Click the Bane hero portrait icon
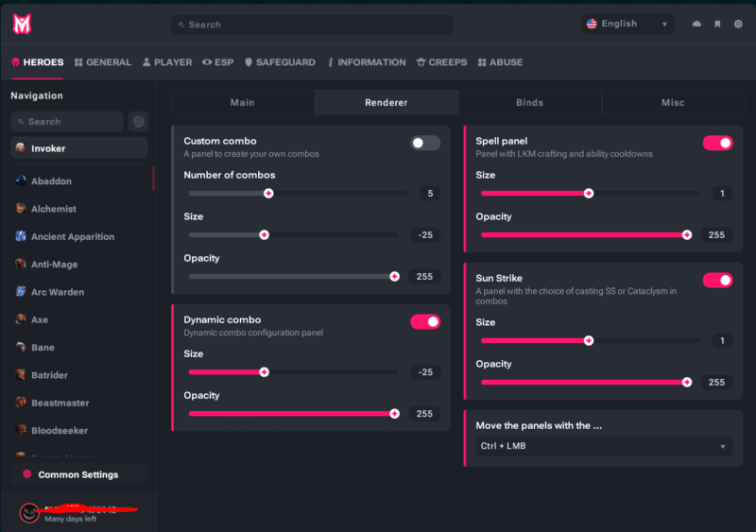 (21, 348)
